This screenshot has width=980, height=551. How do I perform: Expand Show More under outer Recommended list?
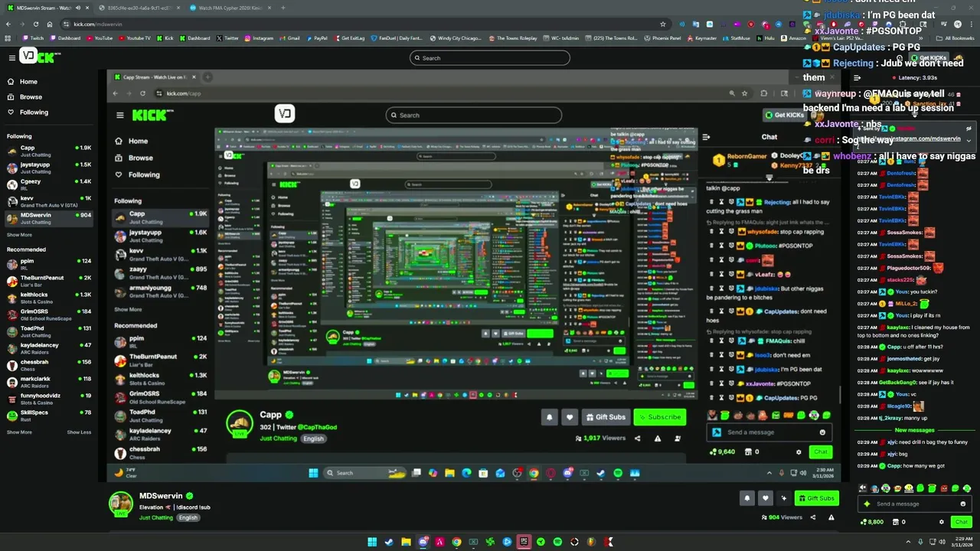pos(19,432)
